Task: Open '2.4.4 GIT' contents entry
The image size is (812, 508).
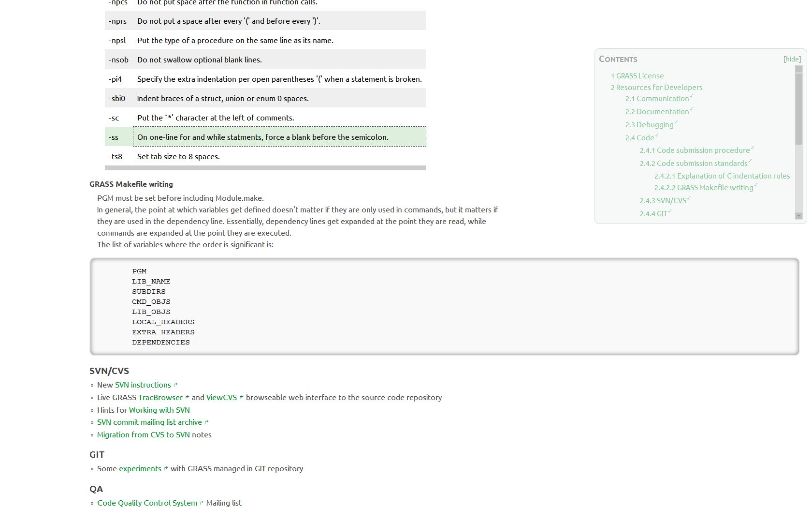Action: (653, 214)
